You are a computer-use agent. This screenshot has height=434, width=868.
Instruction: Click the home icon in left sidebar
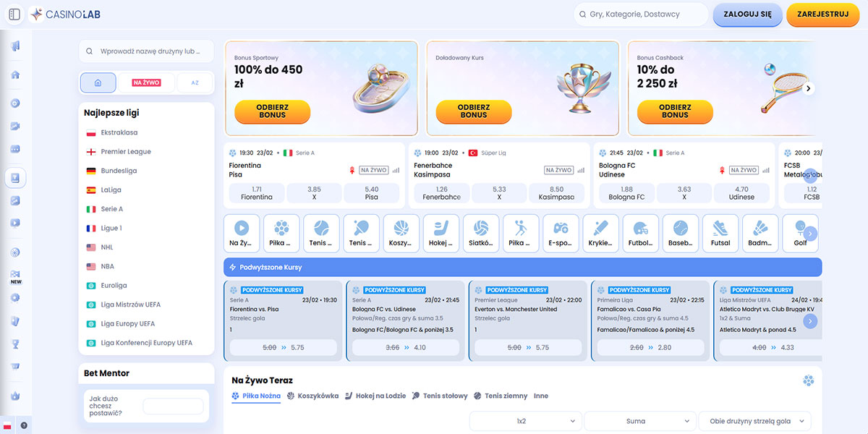click(15, 75)
